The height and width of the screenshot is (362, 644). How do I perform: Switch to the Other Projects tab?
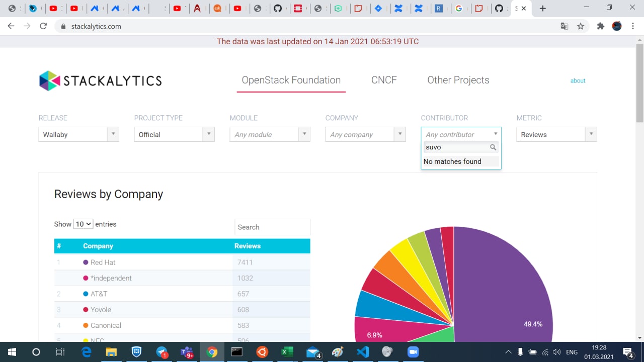458,80
